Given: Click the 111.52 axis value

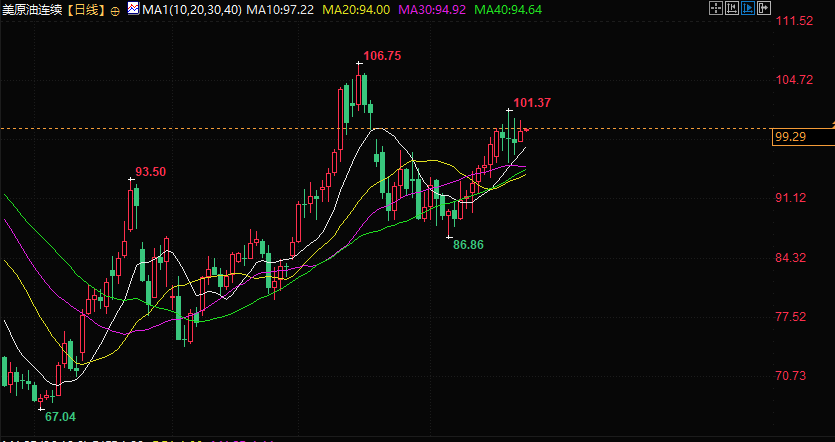Looking at the screenshot, I should click(x=795, y=21).
